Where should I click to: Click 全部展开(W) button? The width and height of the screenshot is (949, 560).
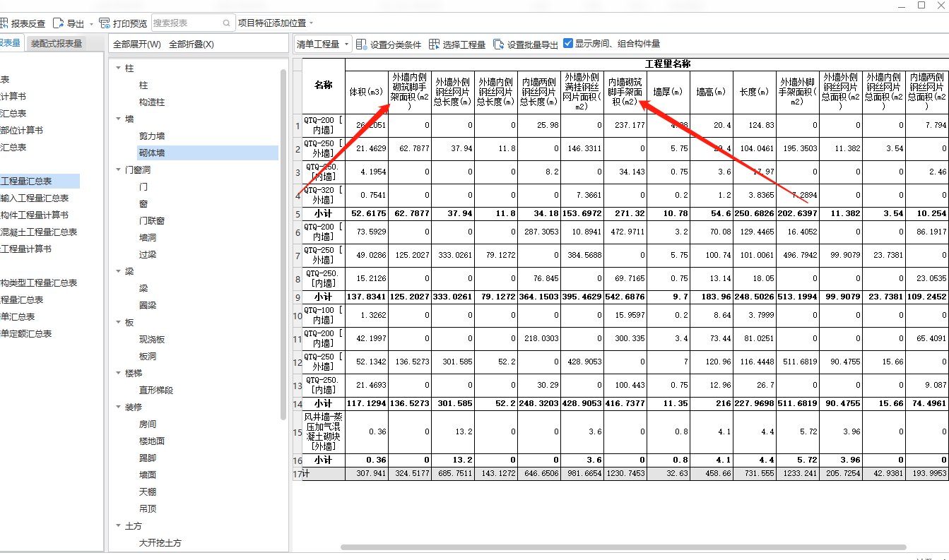pos(137,44)
